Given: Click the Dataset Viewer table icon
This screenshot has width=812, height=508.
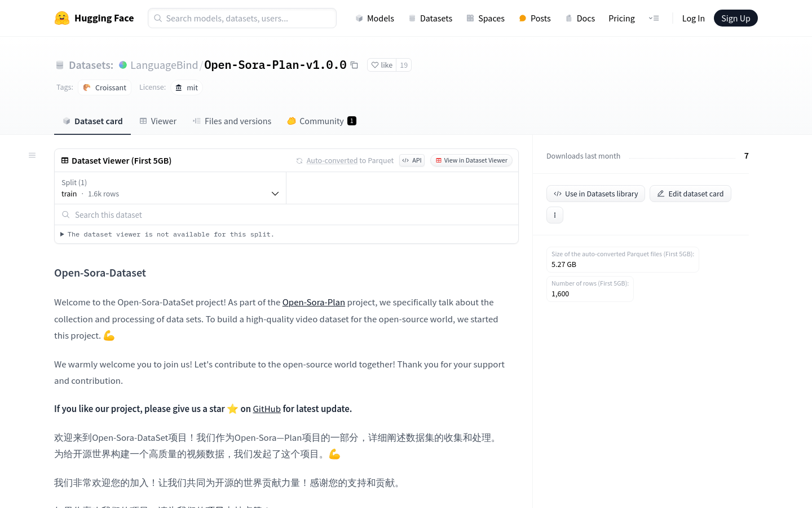Looking at the screenshot, I should point(65,160).
